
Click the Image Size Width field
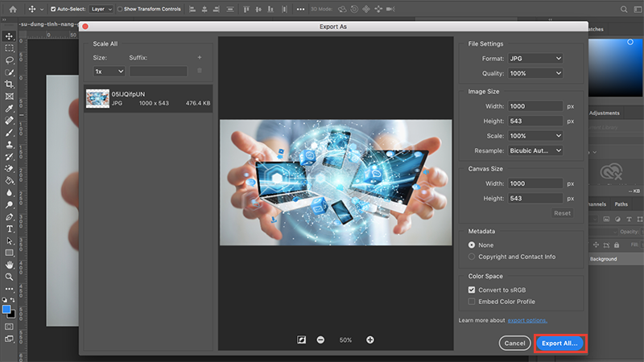coord(535,106)
